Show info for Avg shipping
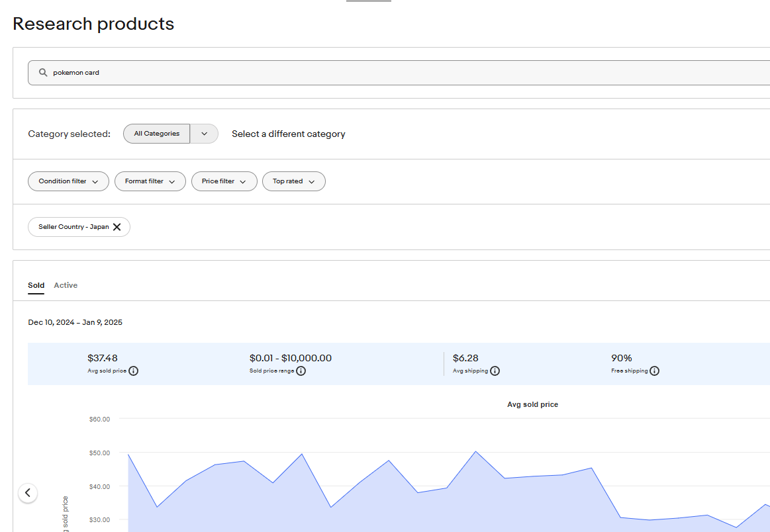The image size is (770, 532). (495, 371)
